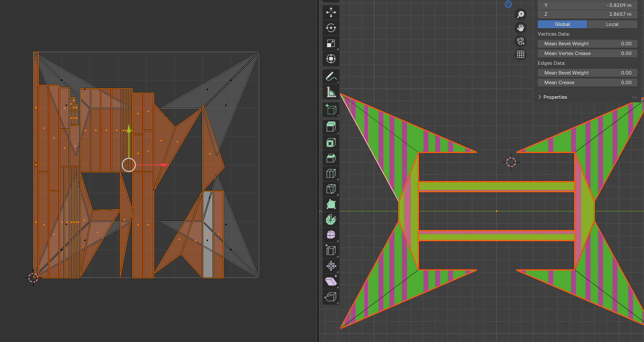This screenshot has width=644, height=342.
Task: Click the pan view hand icon
Action: 521,28
